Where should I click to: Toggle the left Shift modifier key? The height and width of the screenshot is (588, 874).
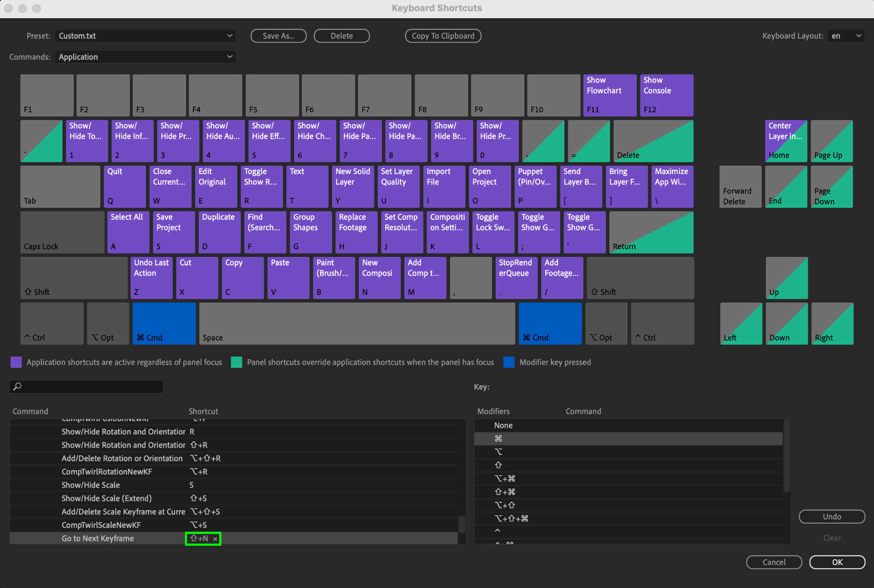click(x=73, y=278)
